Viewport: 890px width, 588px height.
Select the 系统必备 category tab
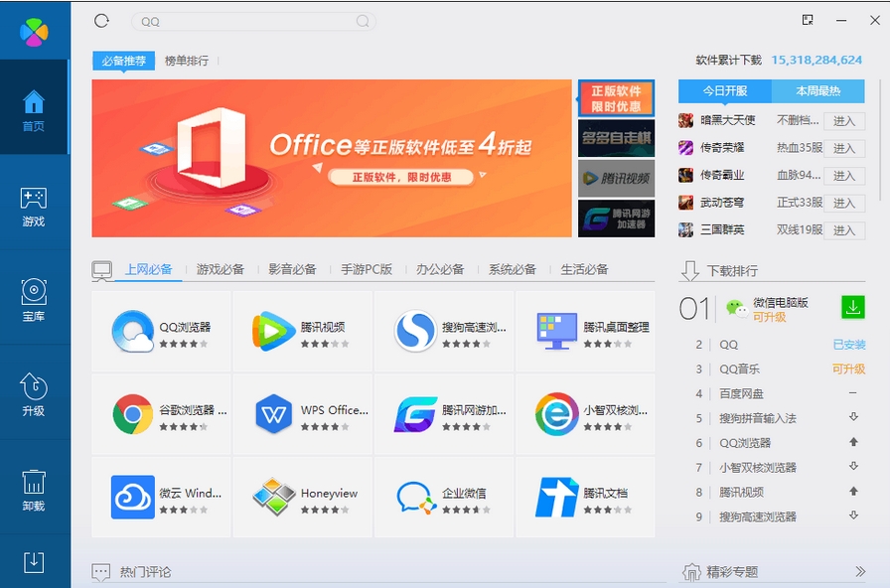pos(513,269)
